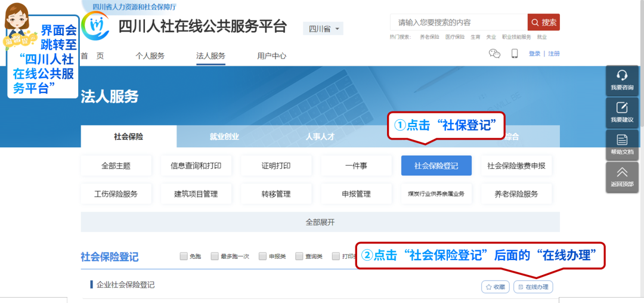Select the 社会保险登记 category button

pyautogui.click(x=436, y=166)
